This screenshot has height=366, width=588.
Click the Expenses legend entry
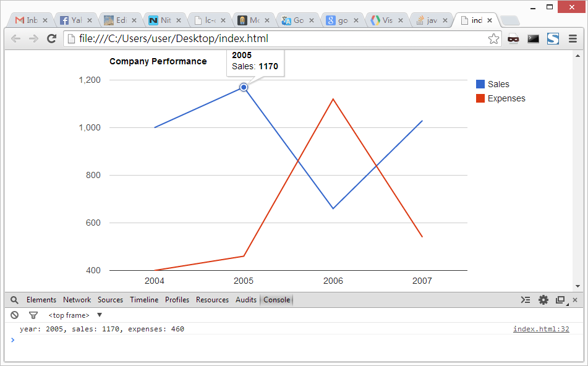coord(506,98)
